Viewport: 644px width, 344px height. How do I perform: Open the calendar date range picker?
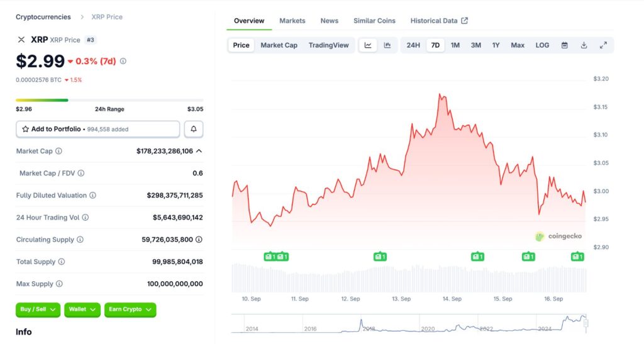click(x=564, y=45)
